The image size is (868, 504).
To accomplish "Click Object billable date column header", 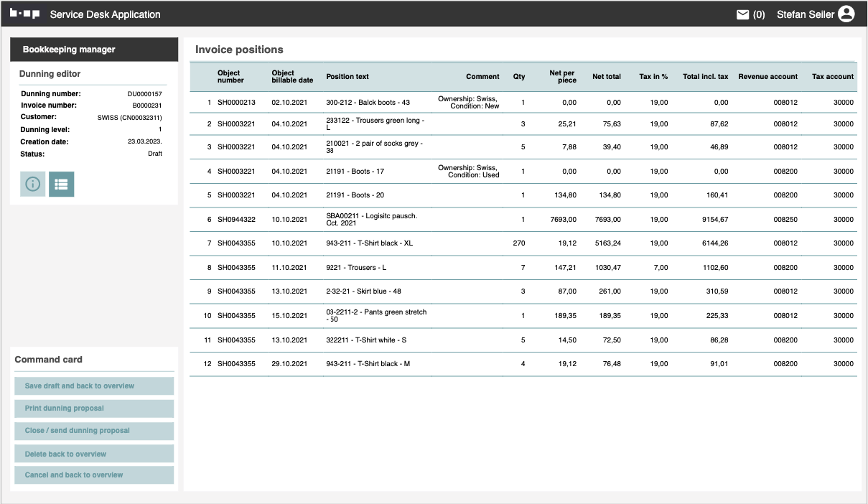I will (292, 76).
